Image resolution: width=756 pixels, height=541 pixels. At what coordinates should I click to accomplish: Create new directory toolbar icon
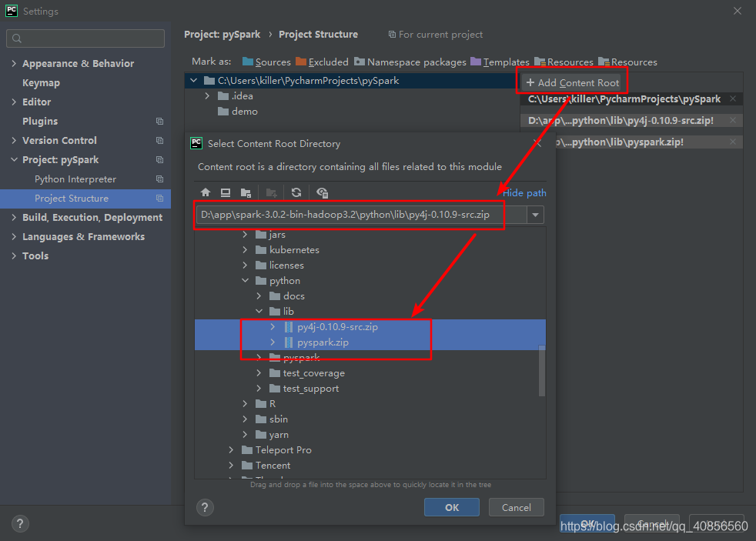click(272, 192)
